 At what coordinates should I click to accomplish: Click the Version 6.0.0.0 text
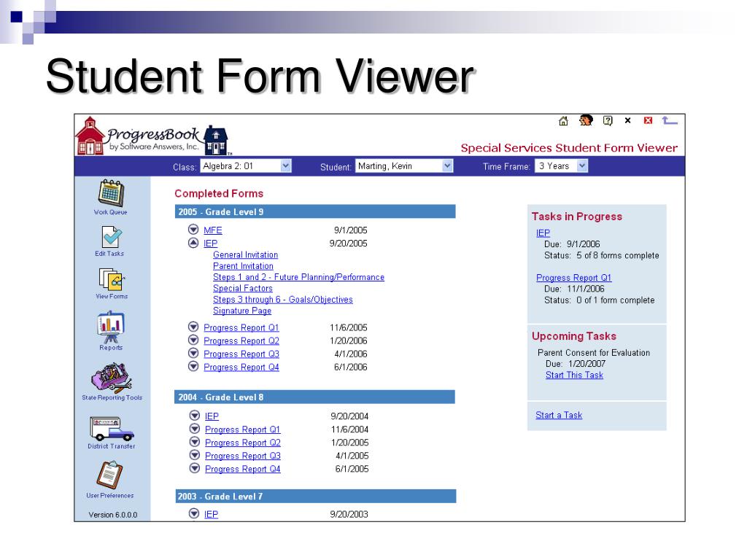pos(113,515)
